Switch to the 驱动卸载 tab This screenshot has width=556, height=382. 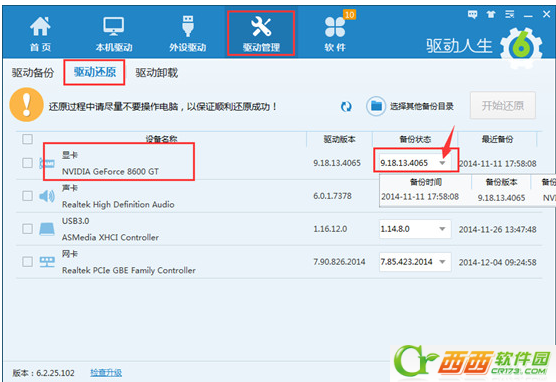click(156, 73)
